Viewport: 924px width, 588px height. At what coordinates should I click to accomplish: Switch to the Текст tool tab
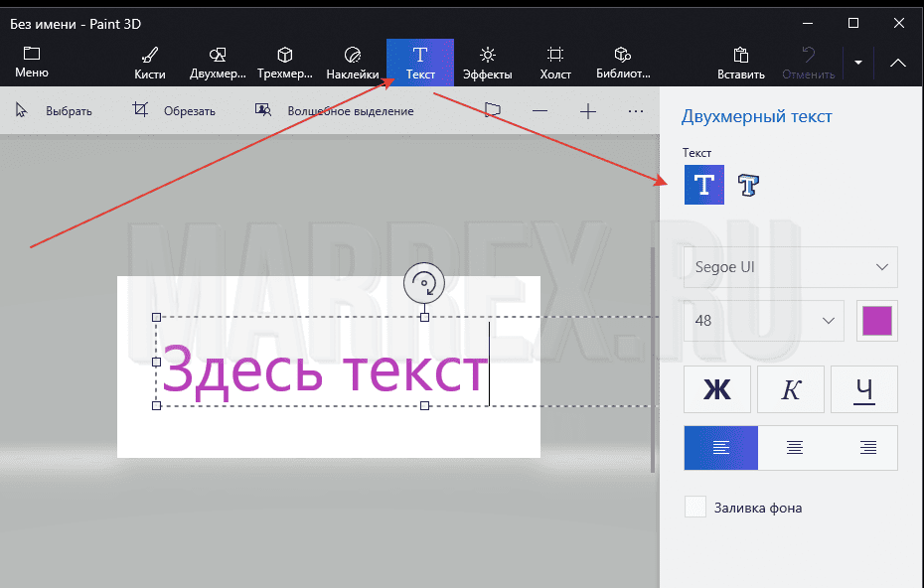[420, 63]
